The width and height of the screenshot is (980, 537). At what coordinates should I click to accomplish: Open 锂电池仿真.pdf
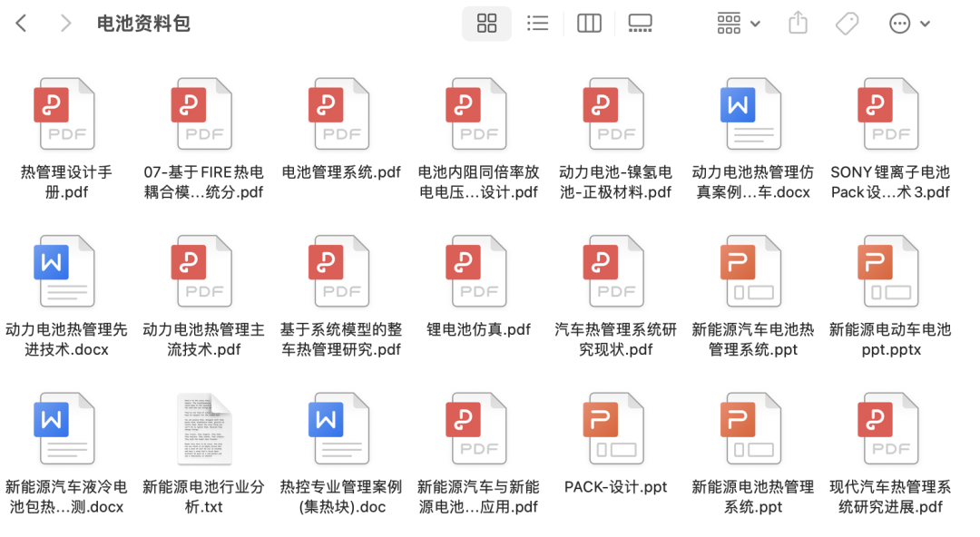click(x=476, y=269)
